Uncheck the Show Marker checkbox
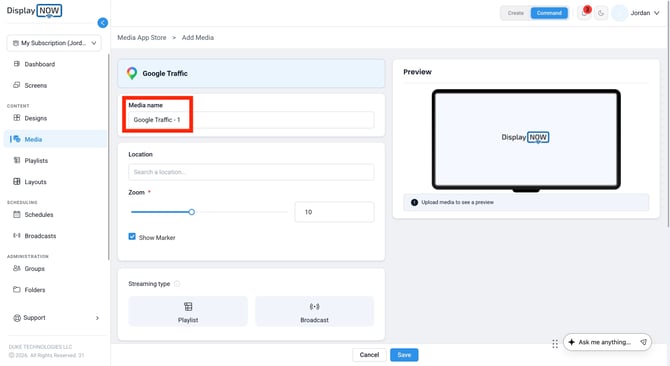Viewport: 670px width, 366px height. 132,237
